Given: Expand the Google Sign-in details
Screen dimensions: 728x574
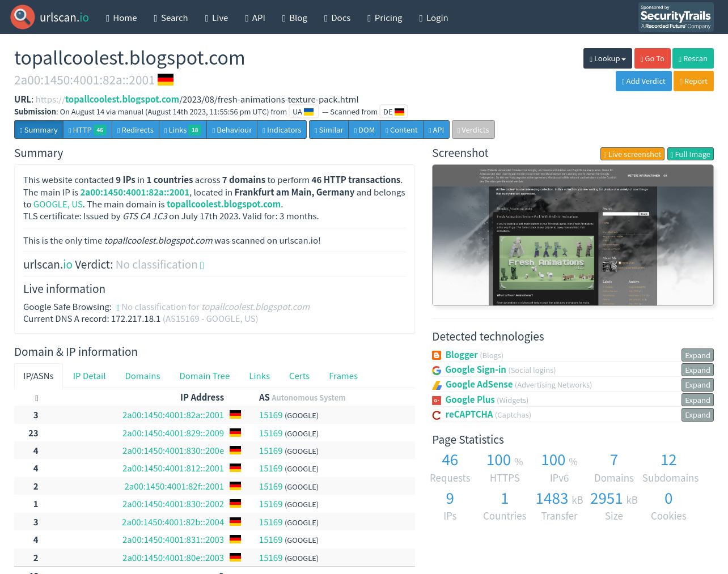Looking at the screenshot, I should (x=697, y=370).
